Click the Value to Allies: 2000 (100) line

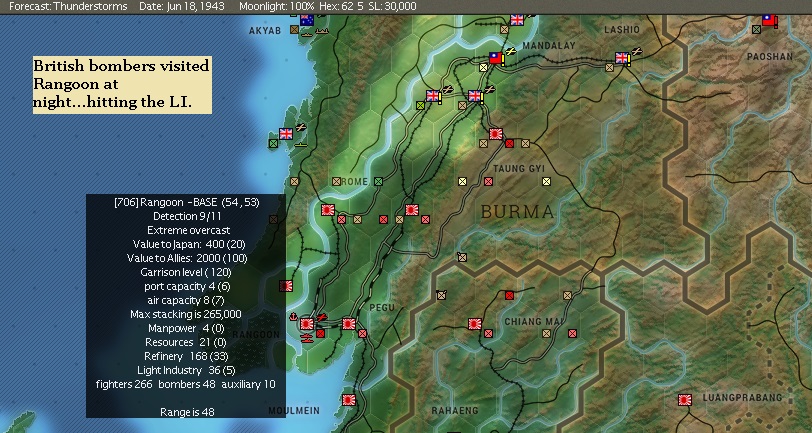tap(187, 258)
